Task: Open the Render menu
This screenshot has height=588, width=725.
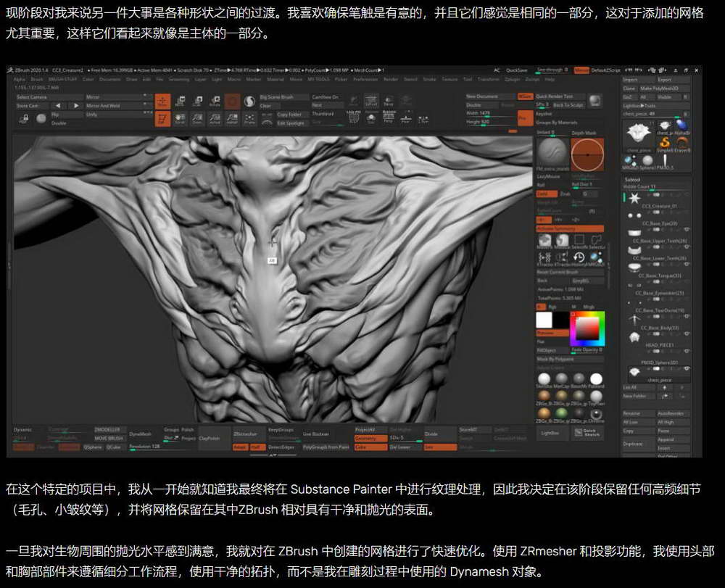Action: 391,80
